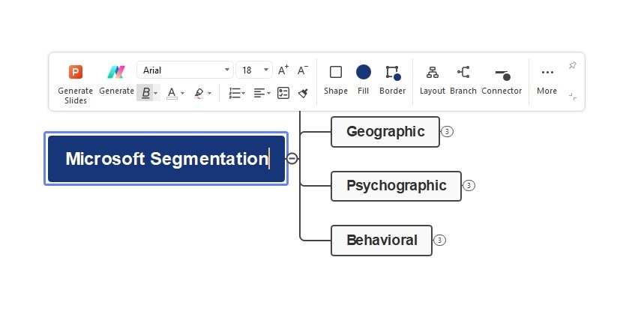644x311 pixels.
Task: Open the Shape options
Action: (336, 79)
